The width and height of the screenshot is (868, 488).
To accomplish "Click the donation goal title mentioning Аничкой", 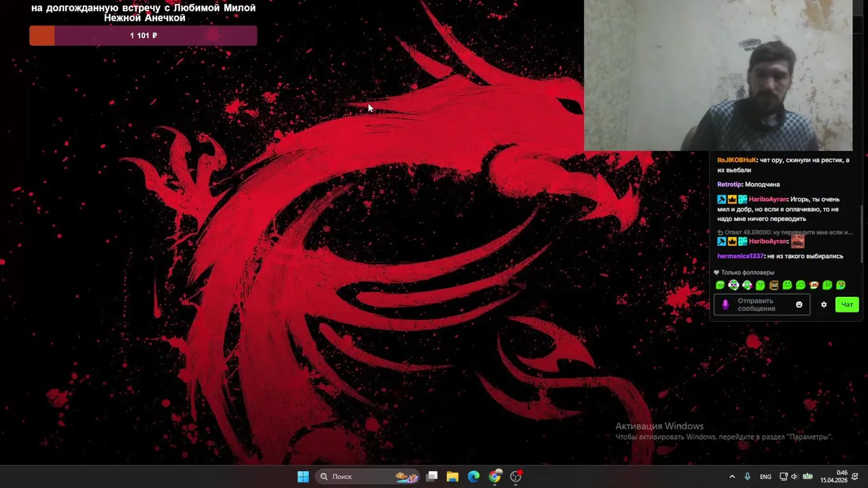I will click(144, 13).
